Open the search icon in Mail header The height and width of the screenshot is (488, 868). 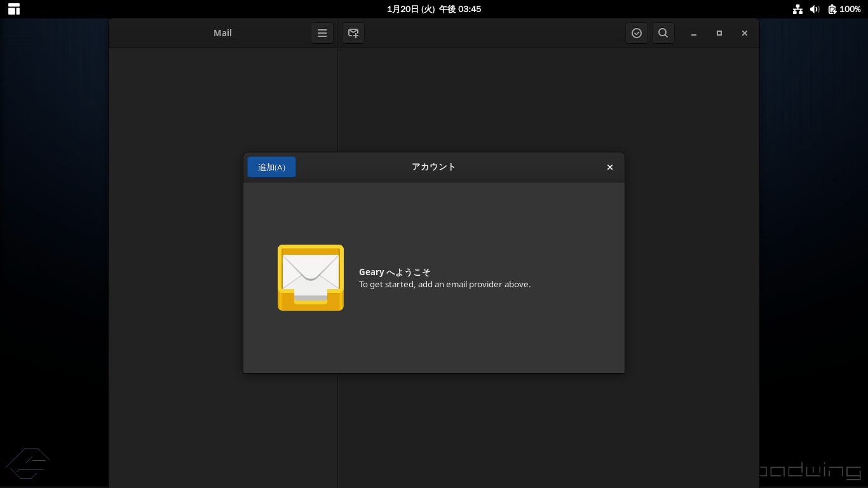[663, 33]
